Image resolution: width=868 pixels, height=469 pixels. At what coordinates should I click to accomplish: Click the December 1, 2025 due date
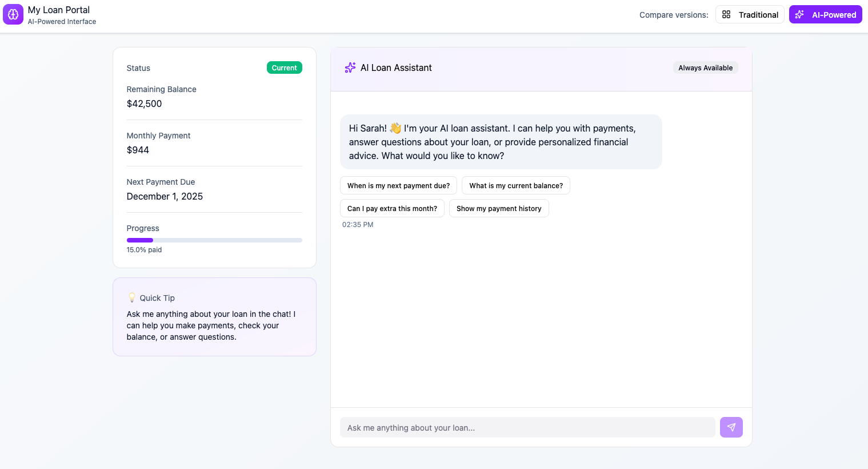[x=165, y=196]
